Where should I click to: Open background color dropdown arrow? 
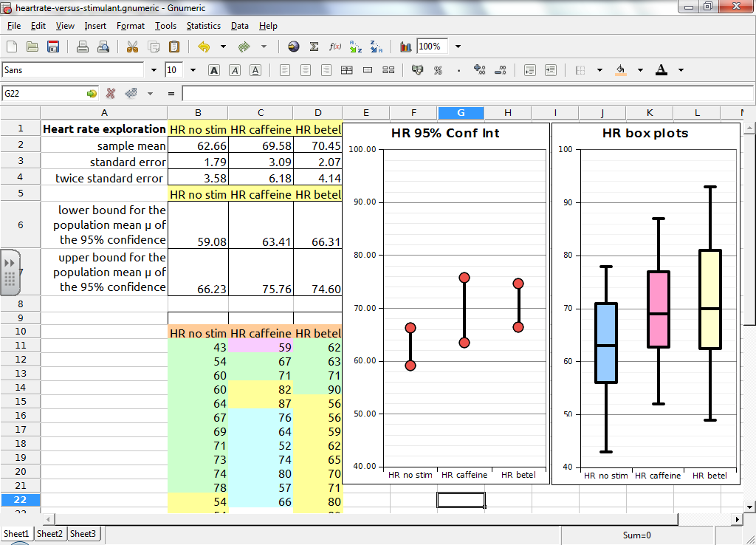coord(640,70)
